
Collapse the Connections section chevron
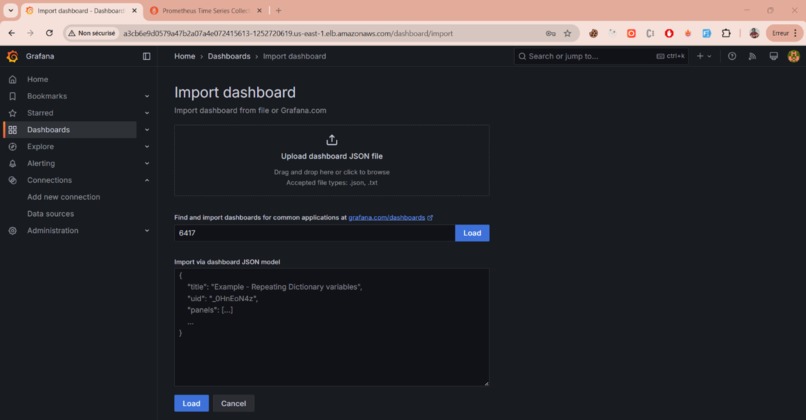point(147,180)
